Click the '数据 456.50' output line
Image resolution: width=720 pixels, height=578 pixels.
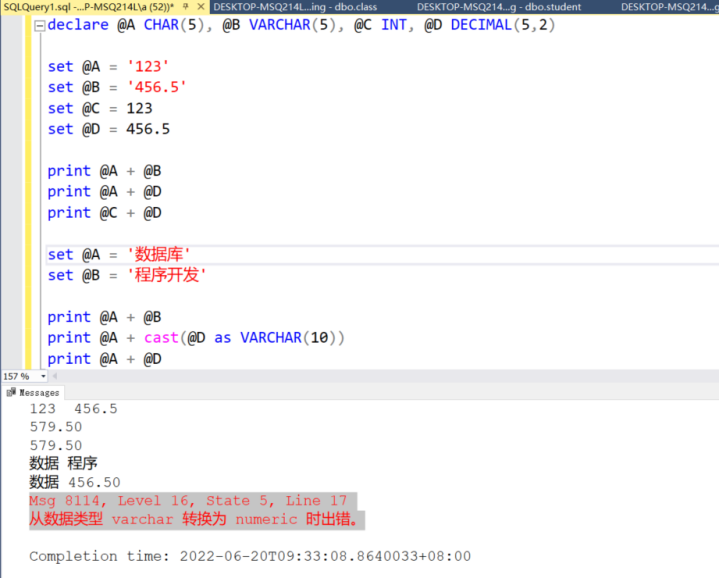coord(75,482)
